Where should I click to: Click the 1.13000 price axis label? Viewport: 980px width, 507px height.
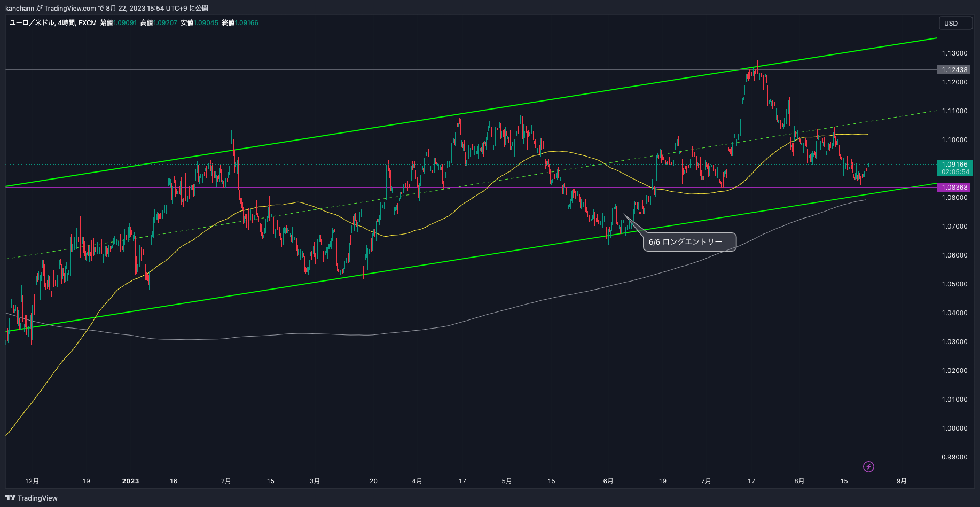point(954,53)
